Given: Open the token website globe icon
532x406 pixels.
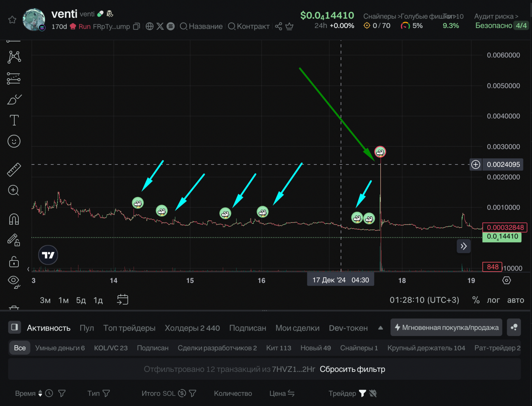Looking at the screenshot, I should [x=149, y=26].
